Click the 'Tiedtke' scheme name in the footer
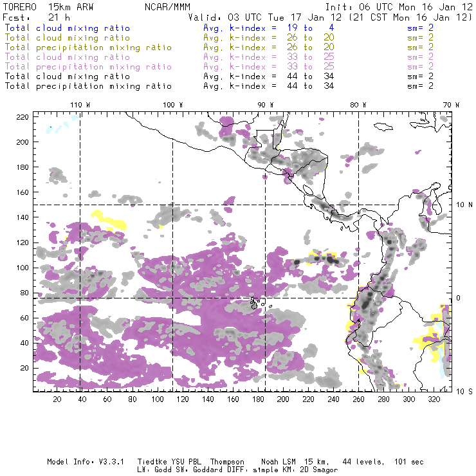The width and height of the screenshot is (476, 476). point(152,462)
